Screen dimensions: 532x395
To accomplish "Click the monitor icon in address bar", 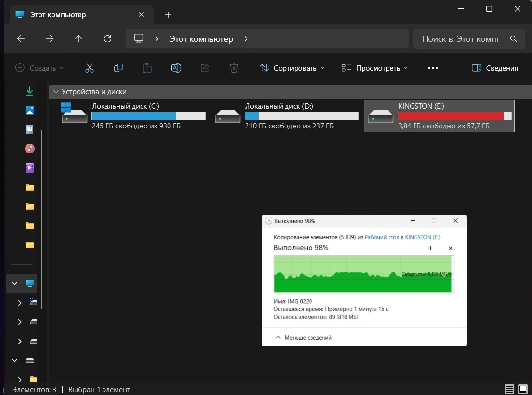I will click(x=139, y=38).
